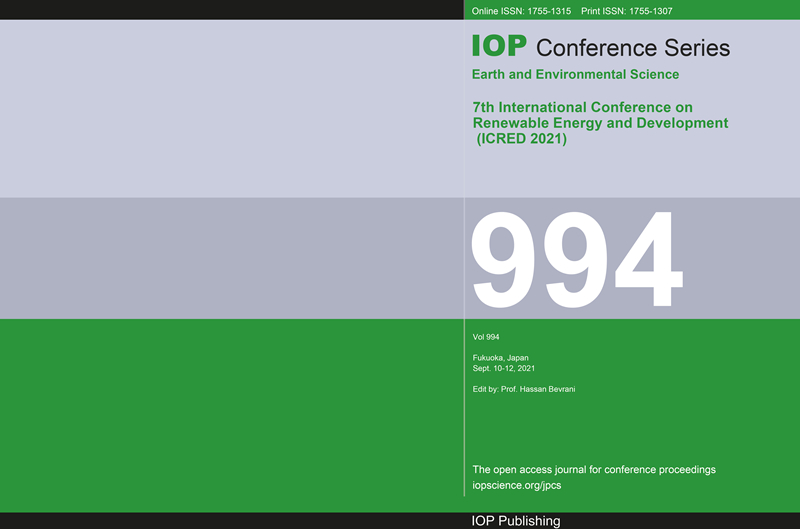Click the green IOP logo text
Image resolution: width=800 pixels, height=529 pixels.
[498, 47]
